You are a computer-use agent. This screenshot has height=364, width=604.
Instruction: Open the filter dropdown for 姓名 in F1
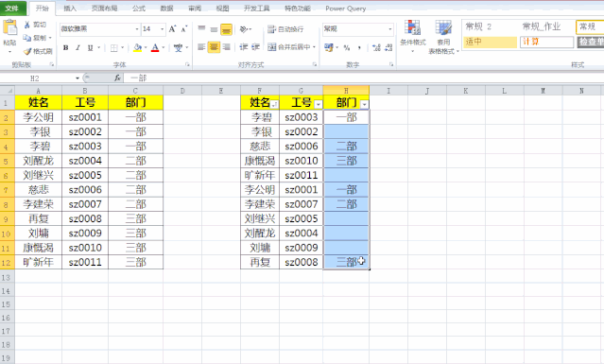274,104
